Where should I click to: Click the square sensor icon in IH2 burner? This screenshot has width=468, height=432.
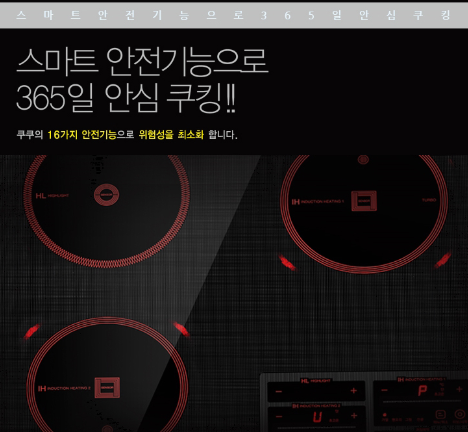point(107,388)
